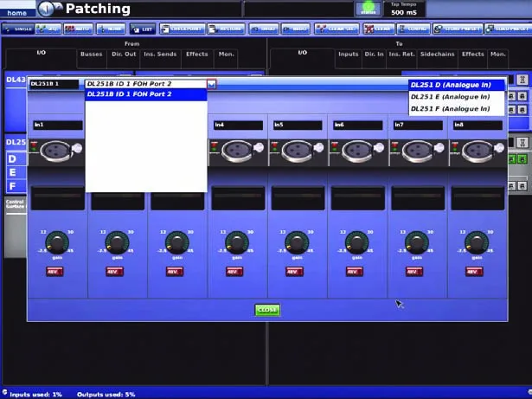Toggle 48V on the third channel strip
The image size is (532, 399).
[x=175, y=272]
